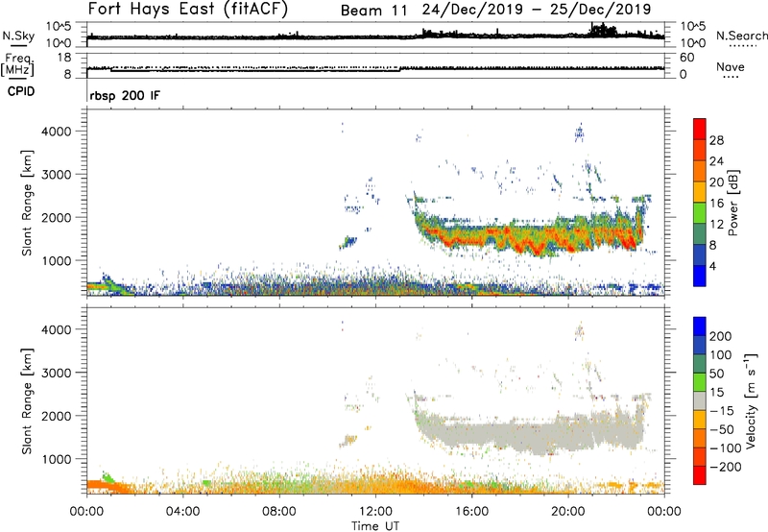Pick the bright blue bottom segment of Power colorbar
The width and height of the screenshot is (768, 532).
coord(700,276)
